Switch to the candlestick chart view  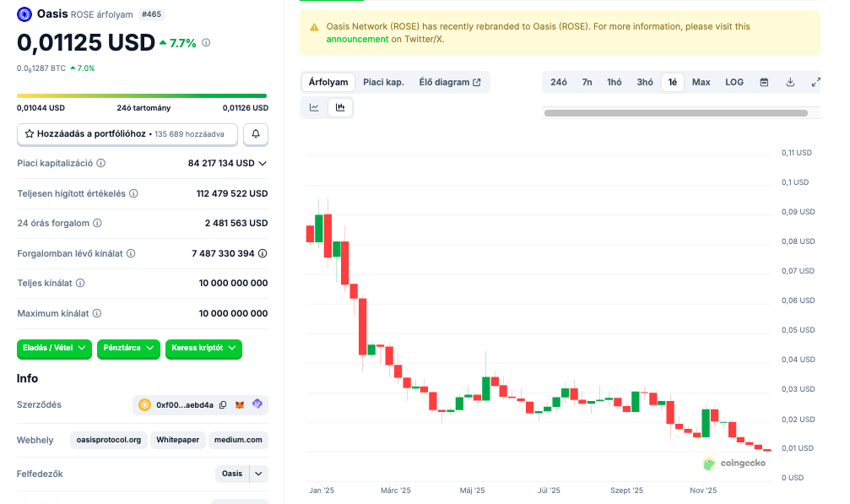pyautogui.click(x=340, y=107)
